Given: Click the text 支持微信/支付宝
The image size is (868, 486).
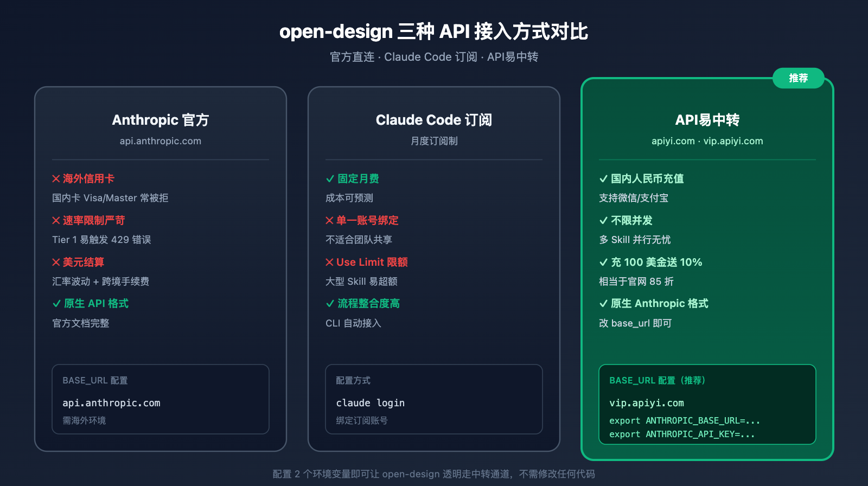Looking at the screenshot, I should point(634,198).
